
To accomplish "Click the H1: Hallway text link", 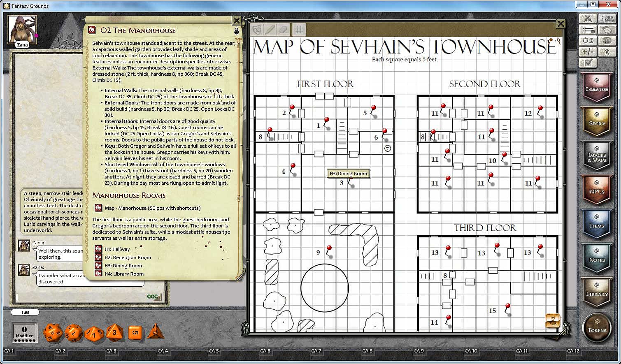I will [117, 249].
